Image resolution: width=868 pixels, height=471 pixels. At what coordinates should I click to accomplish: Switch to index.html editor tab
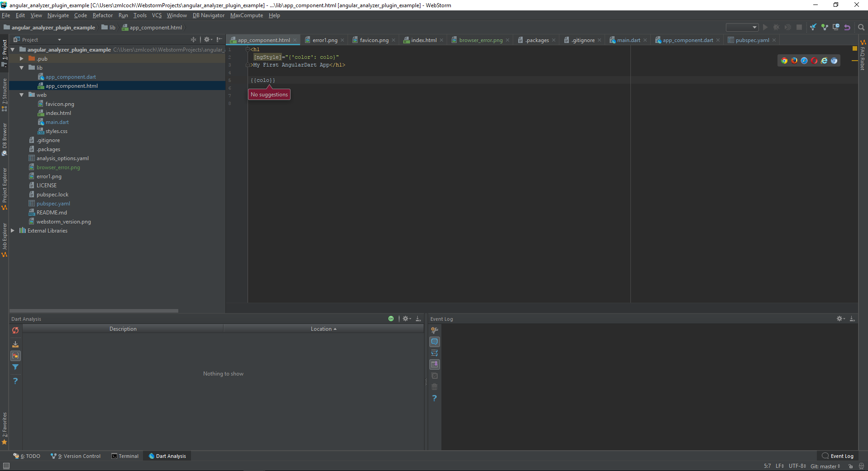click(x=424, y=40)
